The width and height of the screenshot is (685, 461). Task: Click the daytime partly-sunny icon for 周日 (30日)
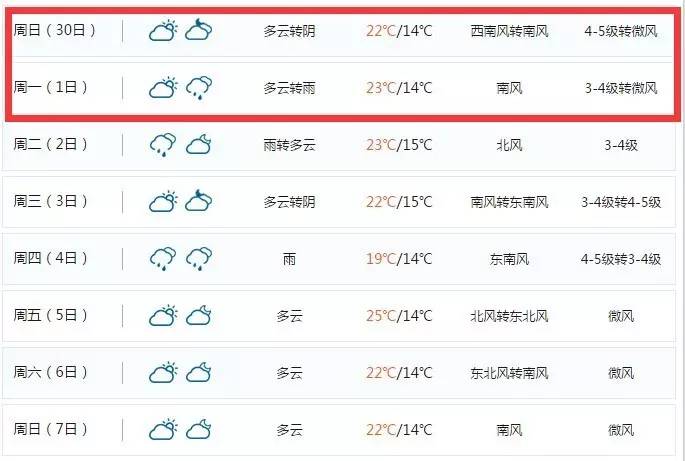[x=163, y=31]
